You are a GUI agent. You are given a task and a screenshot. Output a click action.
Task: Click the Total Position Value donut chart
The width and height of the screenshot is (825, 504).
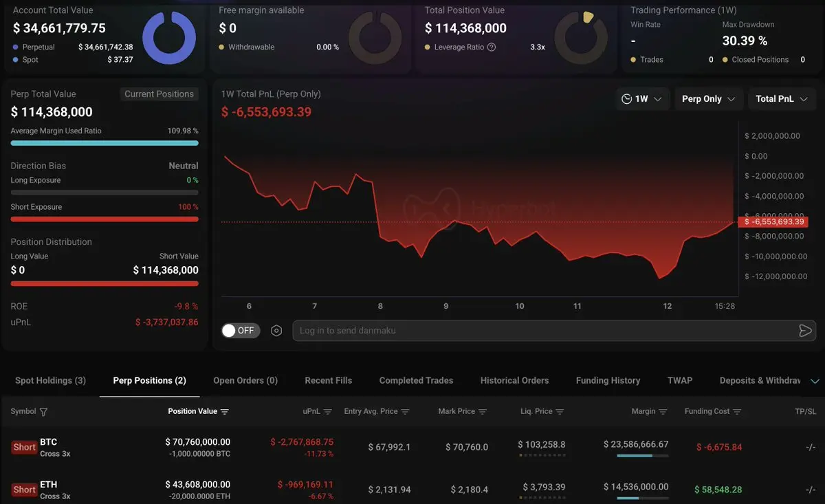(x=581, y=38)
